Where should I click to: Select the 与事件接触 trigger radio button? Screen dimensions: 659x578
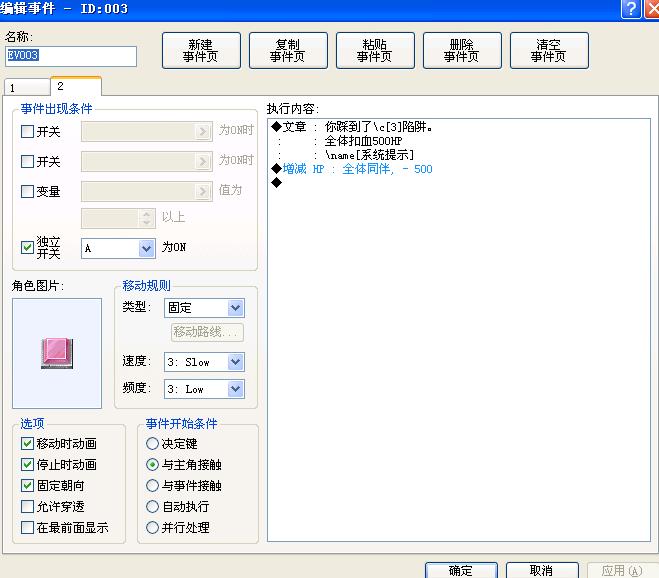(x=152, y=486)
